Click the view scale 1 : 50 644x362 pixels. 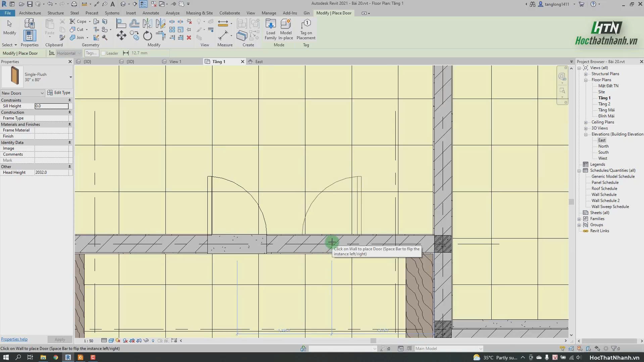(89, 341)
